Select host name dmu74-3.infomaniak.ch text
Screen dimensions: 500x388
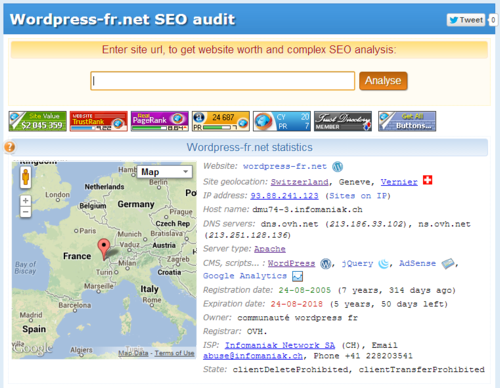(x=307, y=210)
